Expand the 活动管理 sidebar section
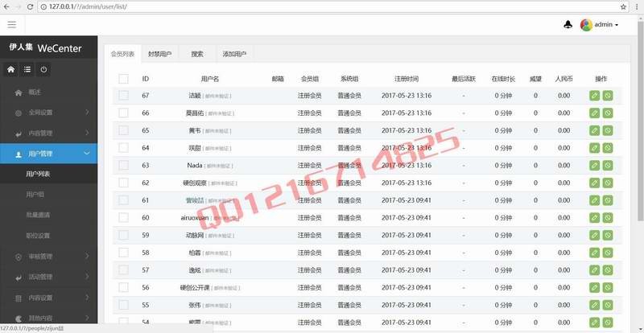Screen dimensions: 644x333 tap(49, 277)
